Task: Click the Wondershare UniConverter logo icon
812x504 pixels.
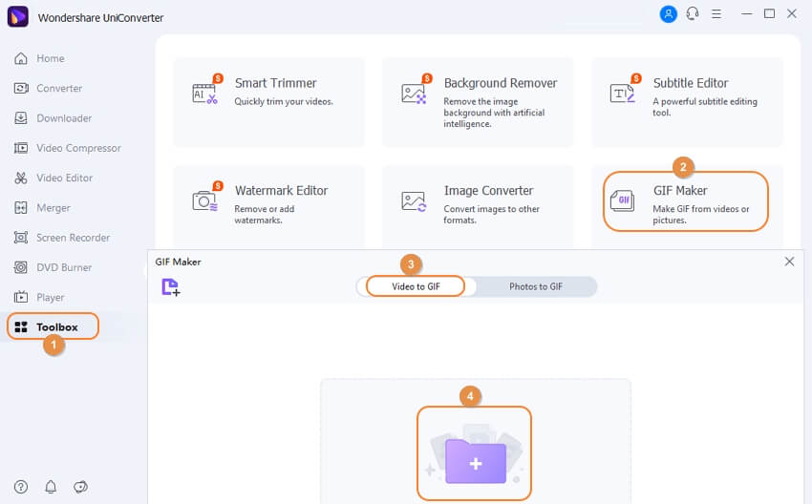Action: [17, 16]
